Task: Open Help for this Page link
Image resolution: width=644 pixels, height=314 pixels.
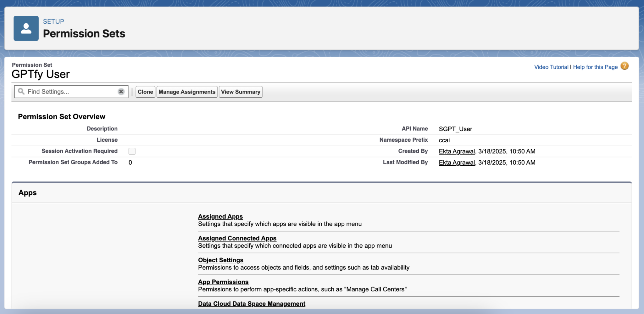Action: tap(595, 67)
